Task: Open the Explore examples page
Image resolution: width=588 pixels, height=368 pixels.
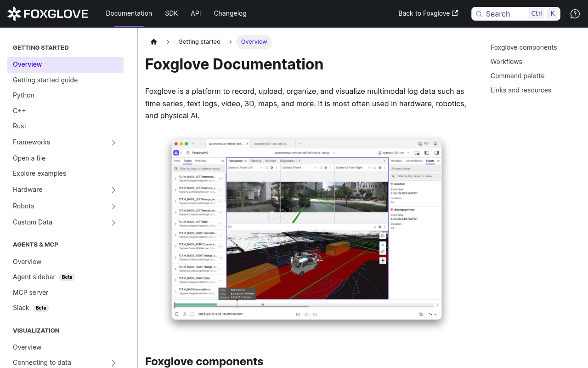Action: coord(65,173)
